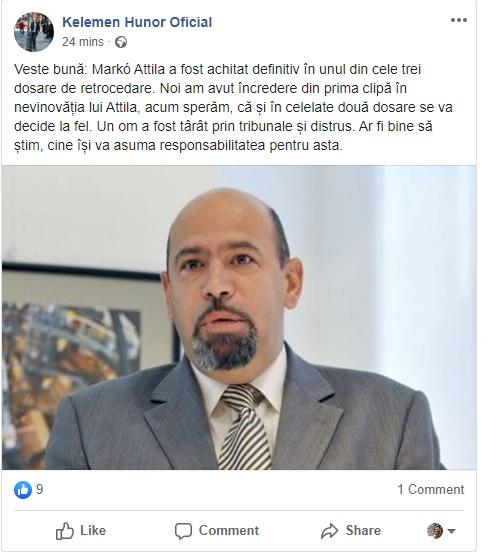Show the 9 reactions count list
The width and height of the screenshot is (499, 556).
tap(40, 489)
